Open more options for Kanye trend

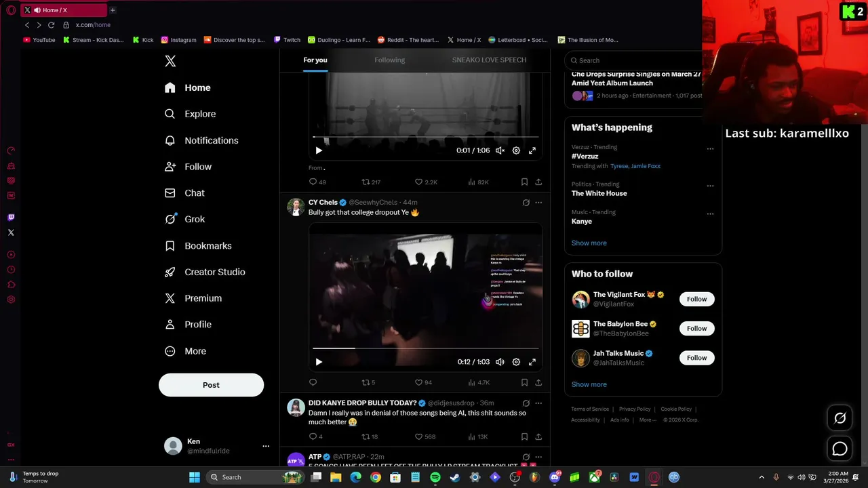(x=710, y=213)
